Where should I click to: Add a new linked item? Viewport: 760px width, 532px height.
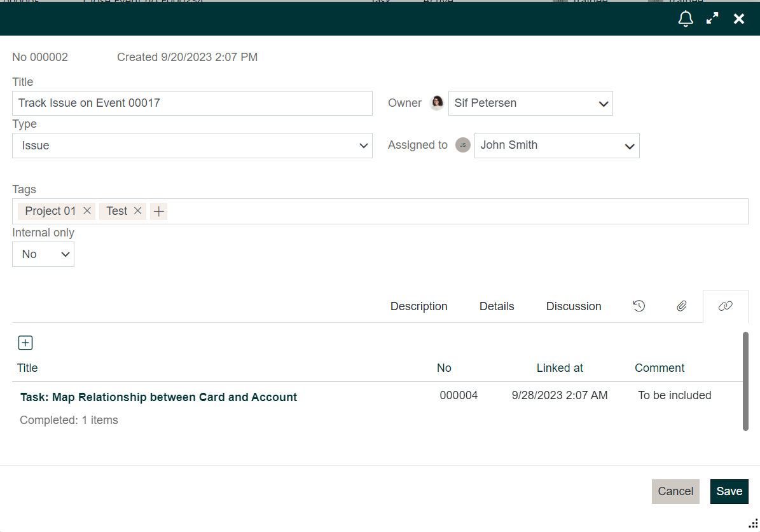point(25,343)
